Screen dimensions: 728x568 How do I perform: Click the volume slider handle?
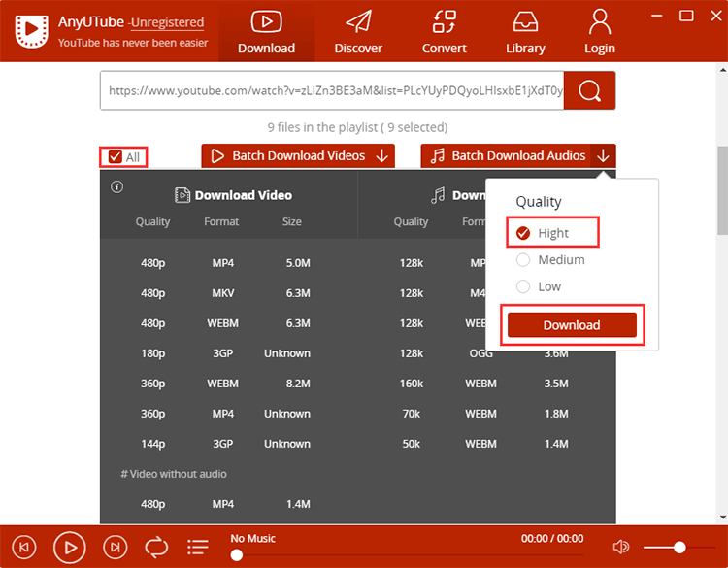679,548
